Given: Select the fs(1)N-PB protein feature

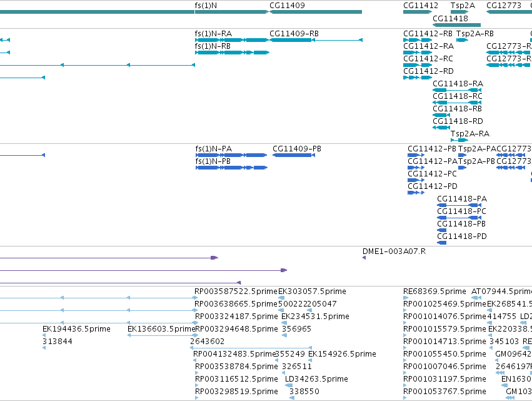Looking at the screenshot, I should [x=231, y=168].
